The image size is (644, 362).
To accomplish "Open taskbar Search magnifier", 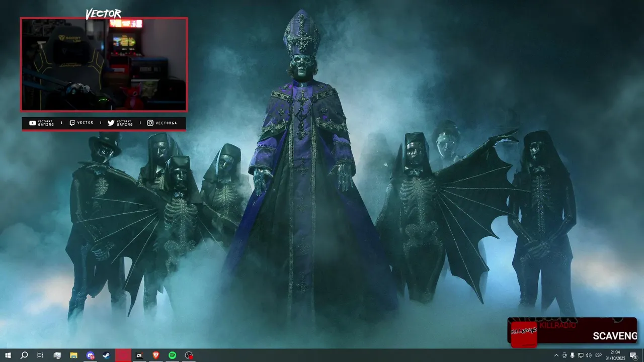I will (24, 355).
